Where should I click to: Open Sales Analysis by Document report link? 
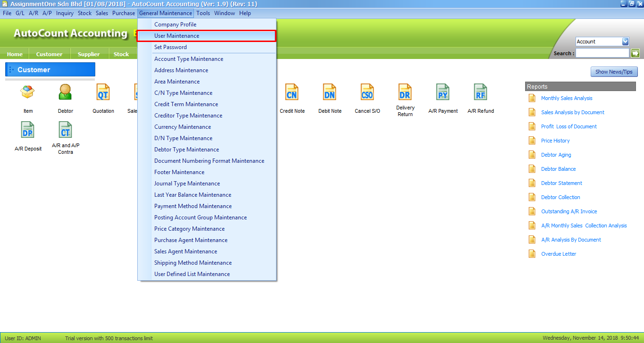point(573,112)
